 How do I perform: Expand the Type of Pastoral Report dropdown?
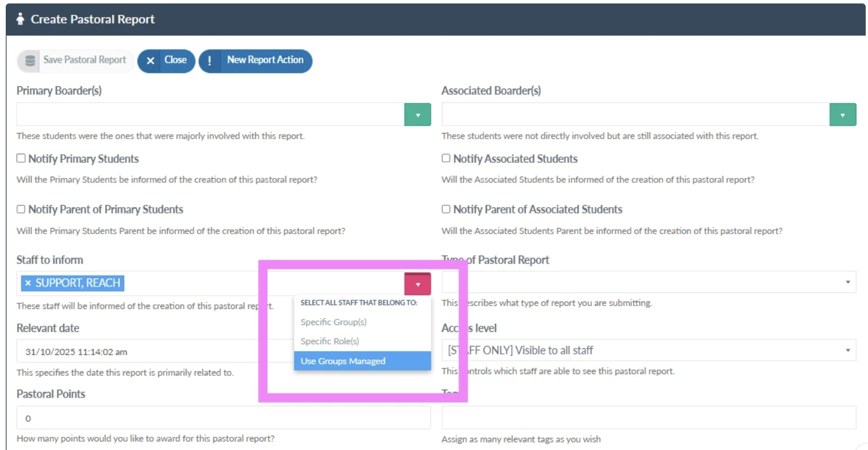649,282
